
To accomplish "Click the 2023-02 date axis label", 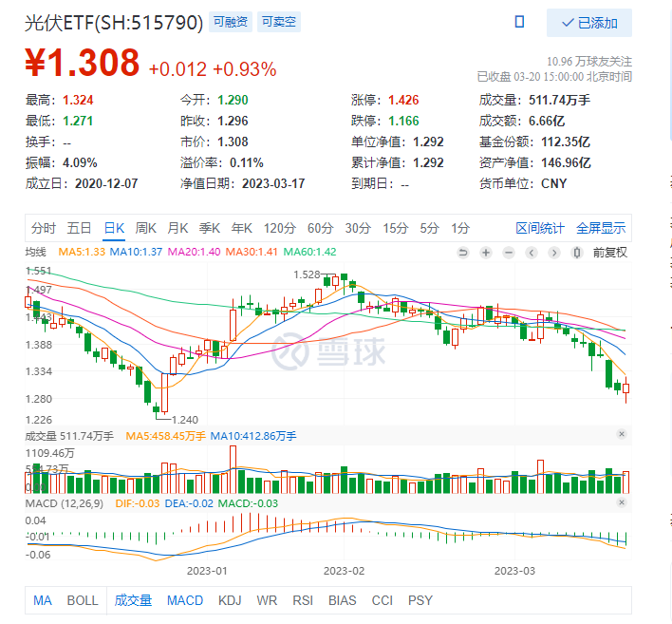I will click(x=344, y=571).
